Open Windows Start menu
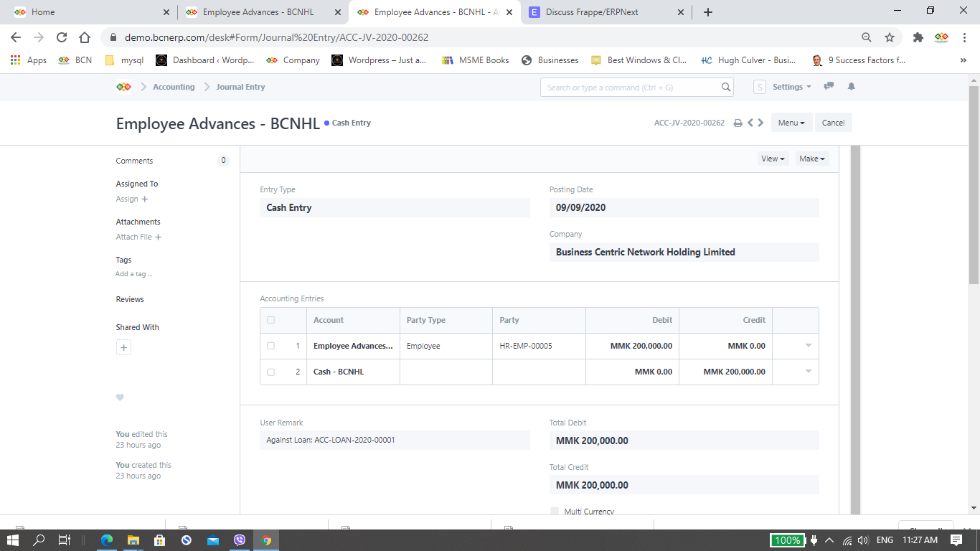 13,540
